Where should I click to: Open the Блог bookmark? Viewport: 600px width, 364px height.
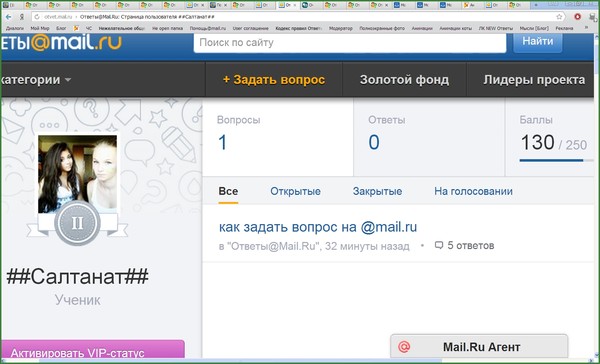coord(61,28)
